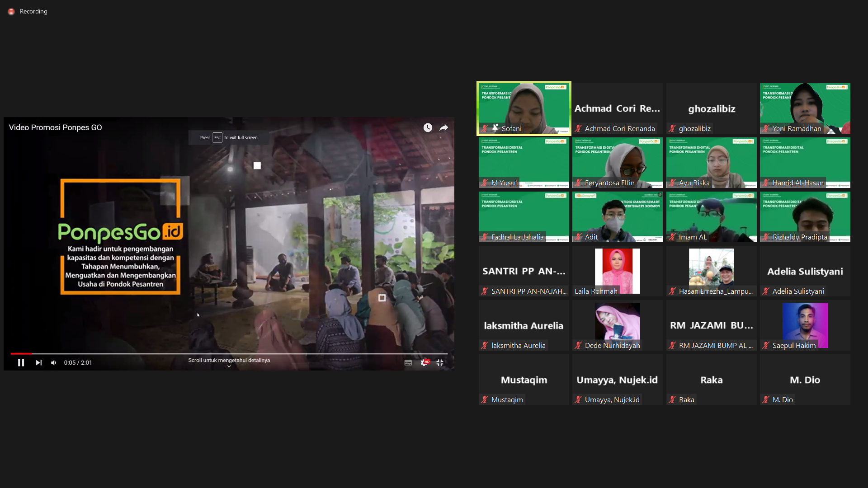Screen dimensions: 868x488
Task: Select Rizhaldy Pradipta's video tile
Action: point(805,217)
